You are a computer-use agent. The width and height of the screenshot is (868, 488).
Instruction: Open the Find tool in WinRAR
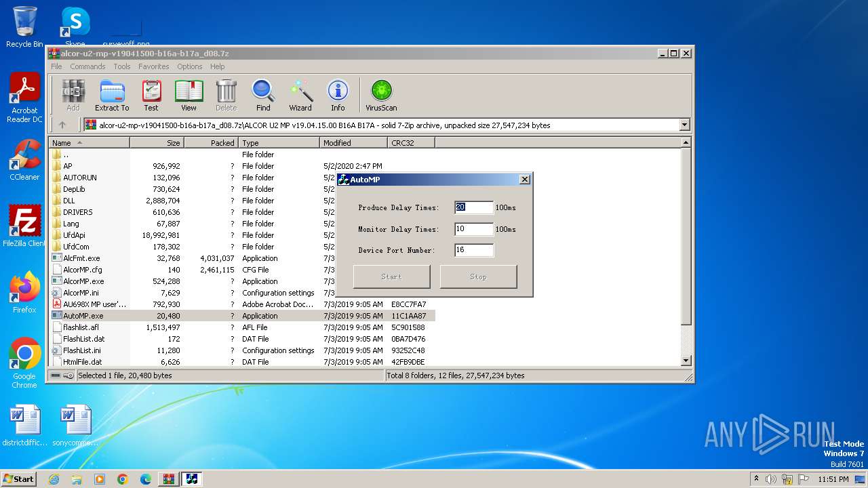[x=263, y=95]
